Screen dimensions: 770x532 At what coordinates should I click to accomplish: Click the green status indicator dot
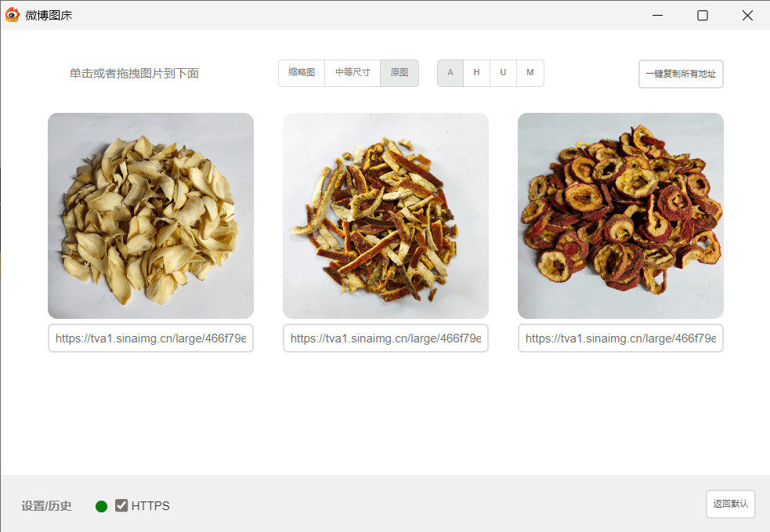coord(102,506)
